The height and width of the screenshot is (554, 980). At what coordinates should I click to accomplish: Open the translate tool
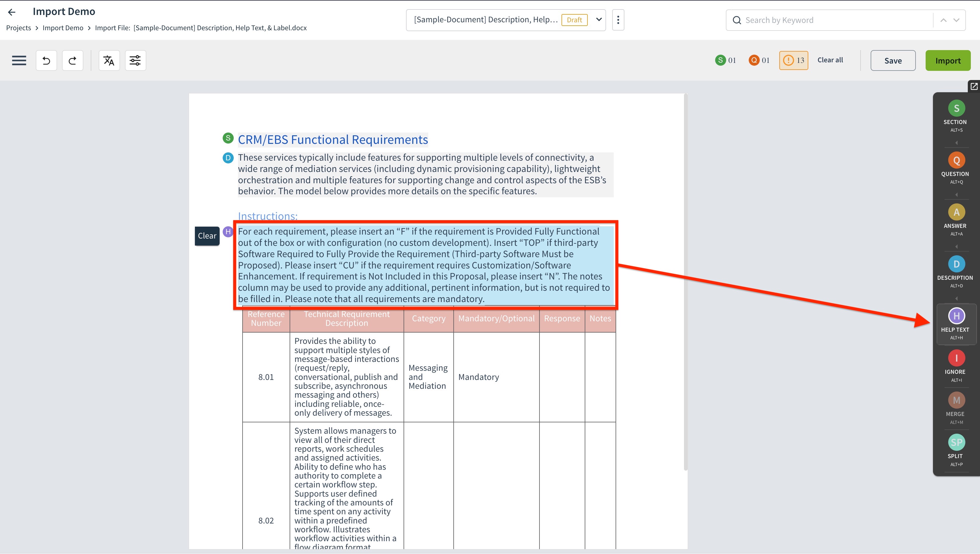click(x=109, y=60)
